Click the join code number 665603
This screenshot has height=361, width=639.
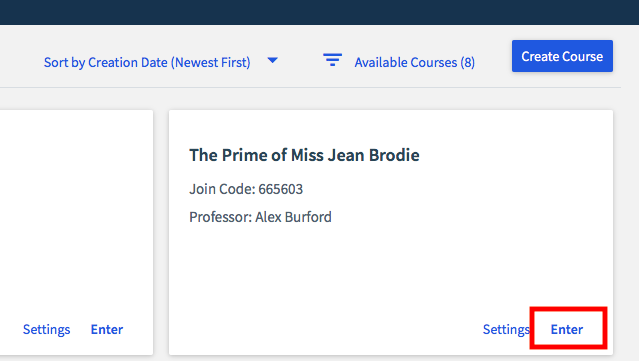pos(281,189)
